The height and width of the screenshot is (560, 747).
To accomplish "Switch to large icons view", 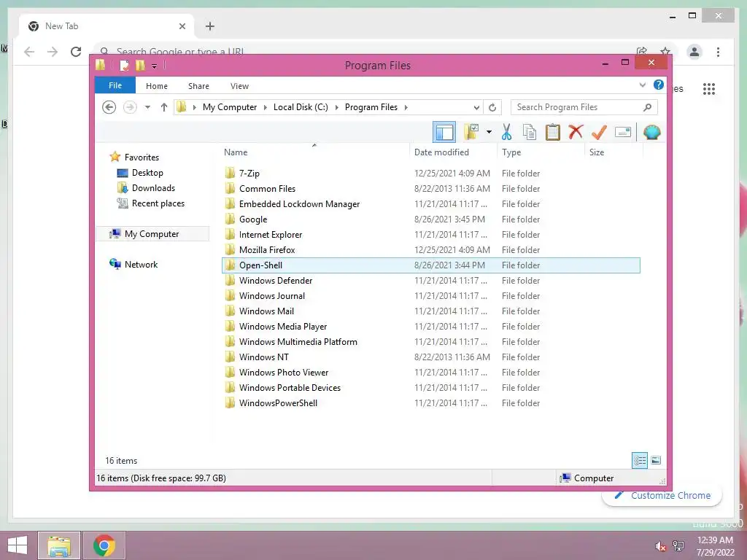I will [x=656, y=460].
